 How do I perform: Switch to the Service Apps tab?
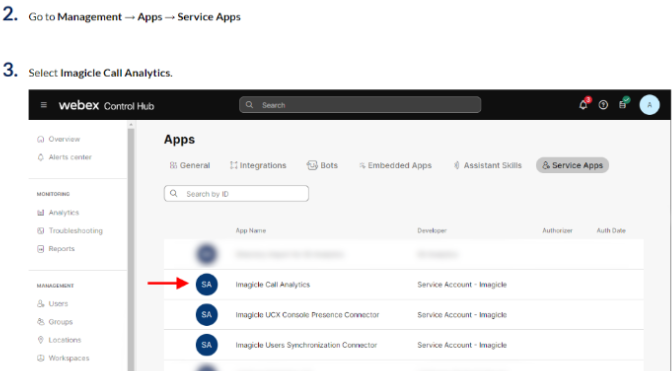(x=572, y=165)
